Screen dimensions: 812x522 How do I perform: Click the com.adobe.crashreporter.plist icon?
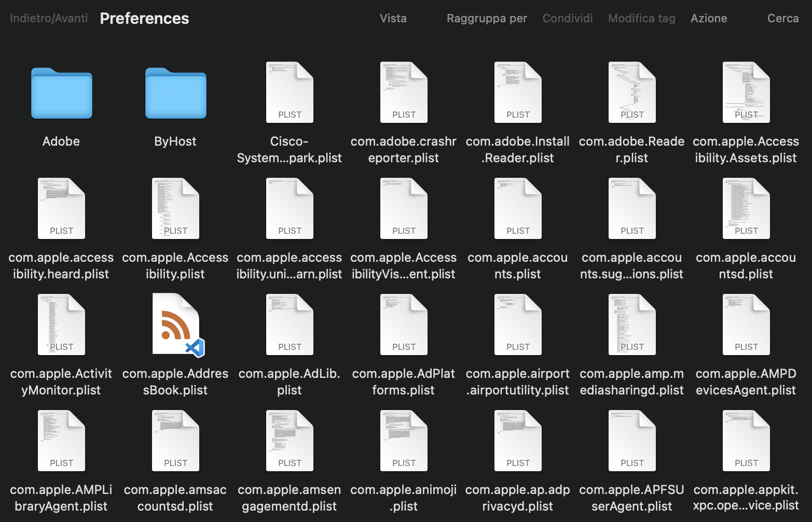pos(404,92)
